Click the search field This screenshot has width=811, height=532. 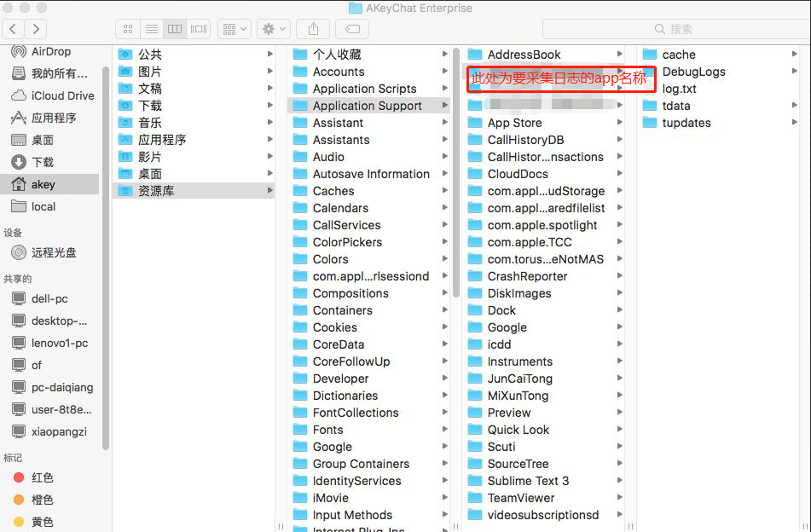(x=725, y=29)
